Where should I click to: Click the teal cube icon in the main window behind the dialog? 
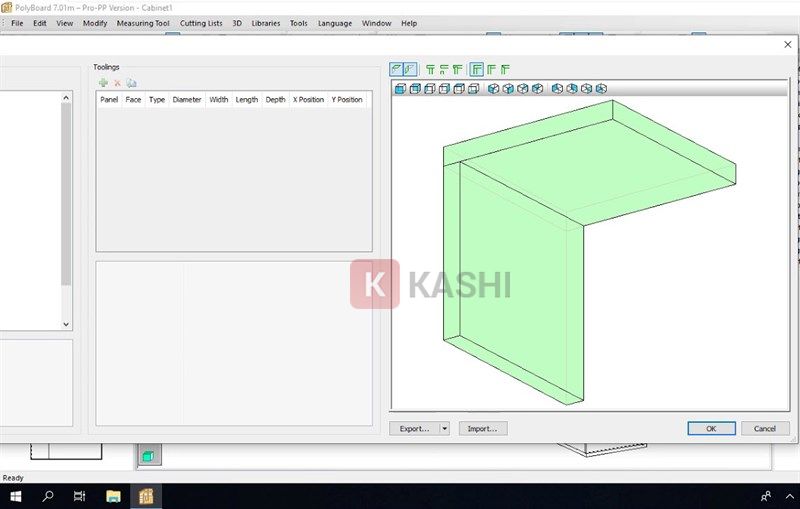149,455
